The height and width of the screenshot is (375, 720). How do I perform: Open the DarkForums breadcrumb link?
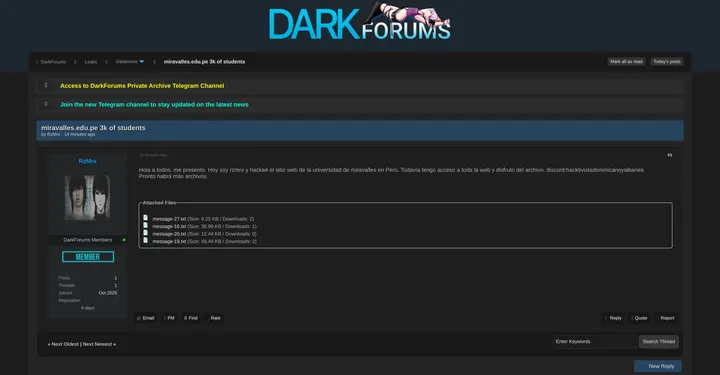53,62
